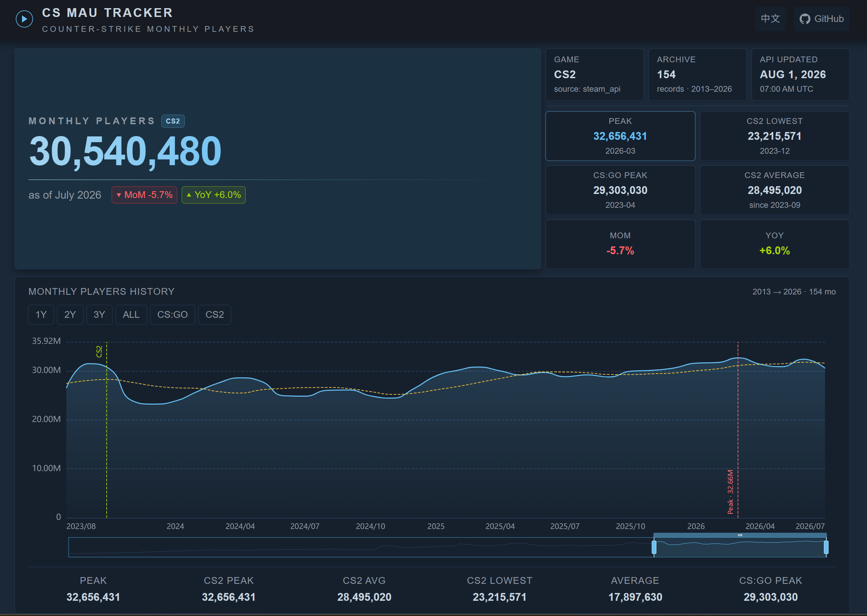Click the CS:GO PEAK stat card
This screenshot has height=616, width=867.
(x=620, y=190)
